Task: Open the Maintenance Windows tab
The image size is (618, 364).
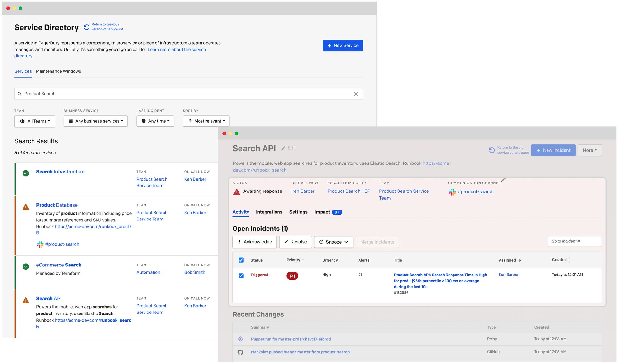Action: pos(58,71)
